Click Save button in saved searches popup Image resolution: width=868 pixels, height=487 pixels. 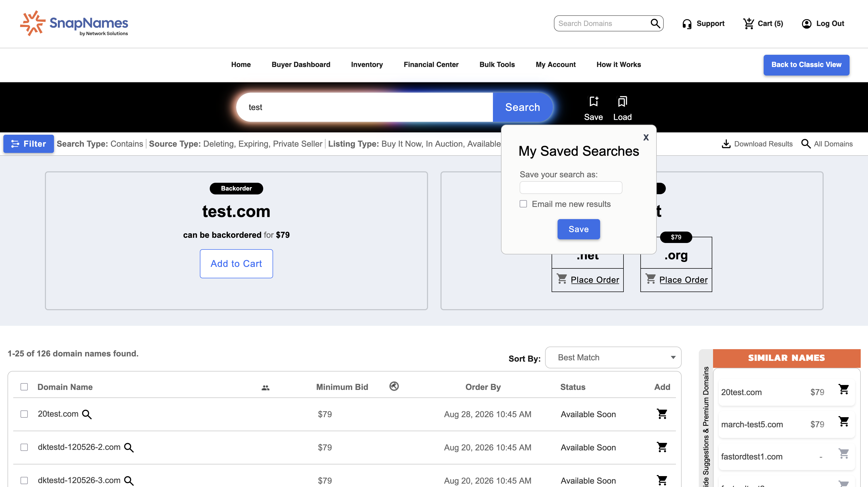coord(579,229)
